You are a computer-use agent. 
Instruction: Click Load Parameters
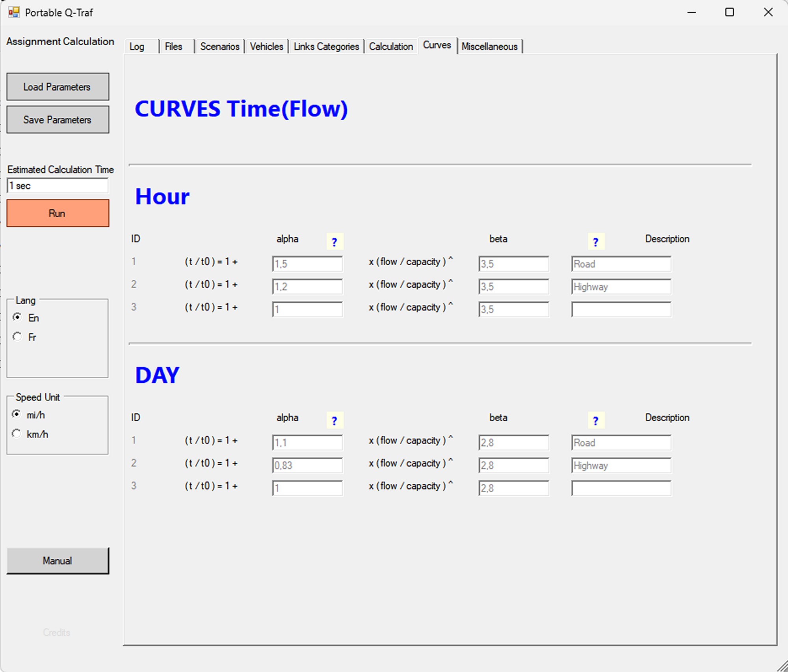[58, 87]
